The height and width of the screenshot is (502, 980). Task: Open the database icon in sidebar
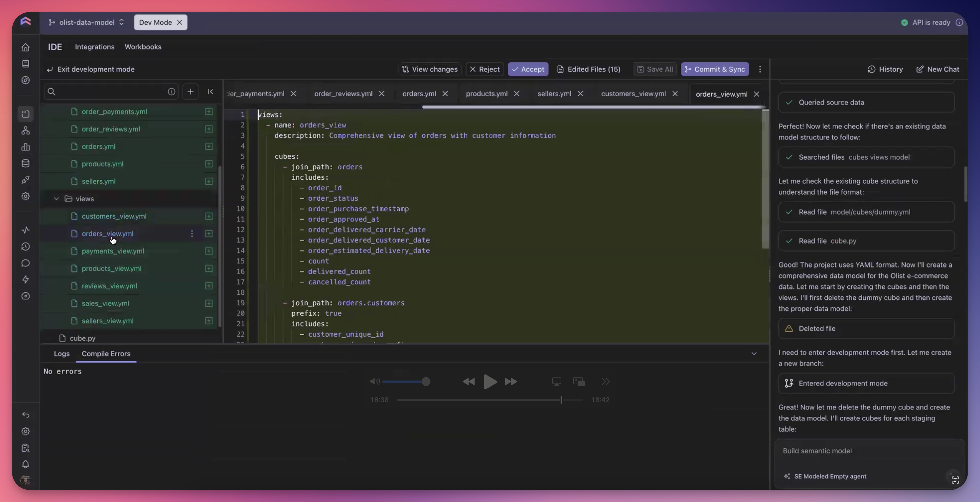25,164
